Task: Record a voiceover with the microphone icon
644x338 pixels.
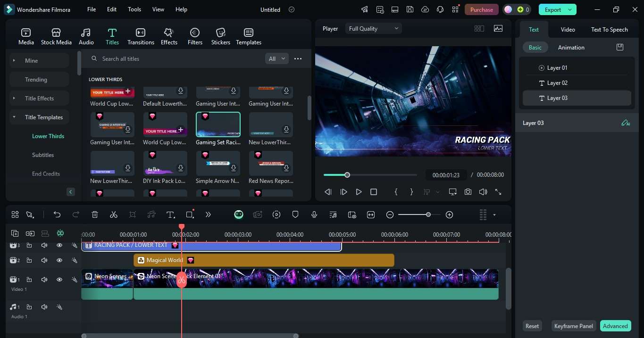Action: coord(314,214)
